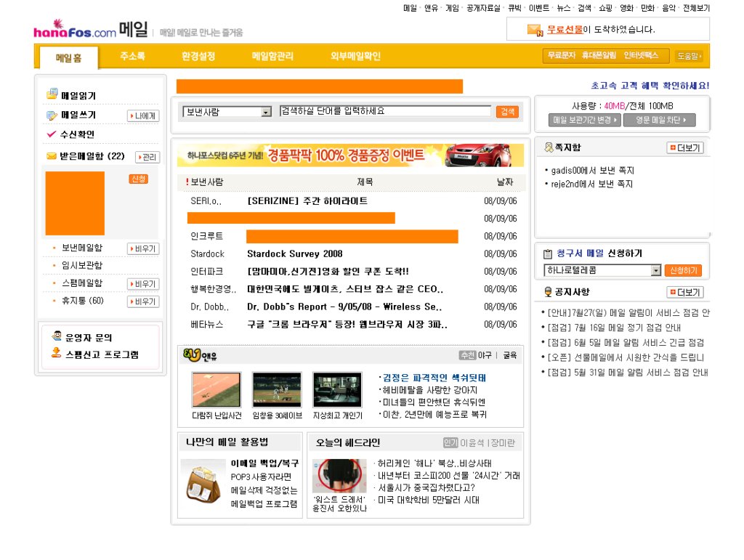Open 'reje2nd에서 보낸 쪽지'
Viewport: 744px width, 560px height.
point(591,184)
